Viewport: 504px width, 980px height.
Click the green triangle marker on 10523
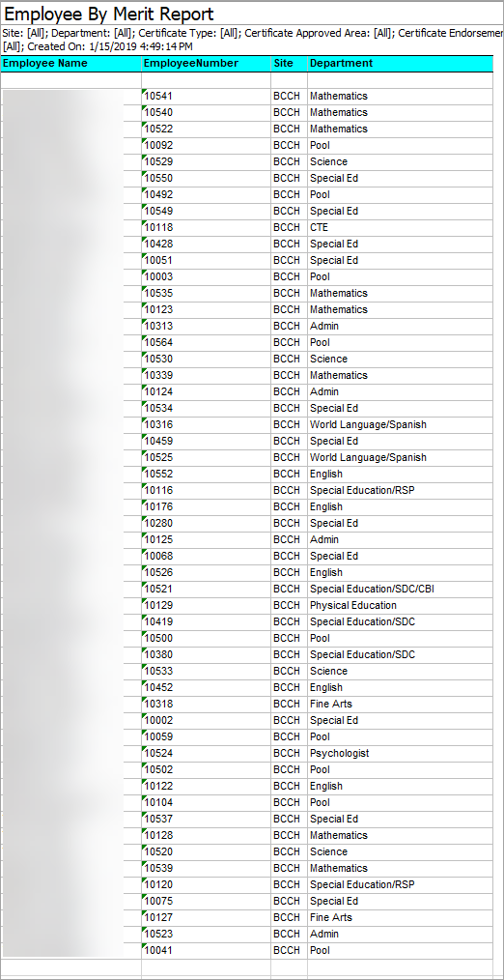pyautogui.click(x=145, y=929)
